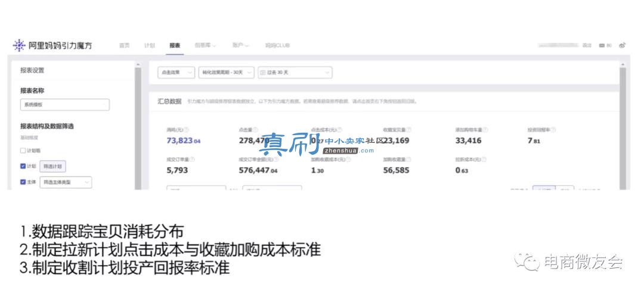Go to the 首页 tab
The width and height of the screenshot is (644, 290).
[124, 45]
